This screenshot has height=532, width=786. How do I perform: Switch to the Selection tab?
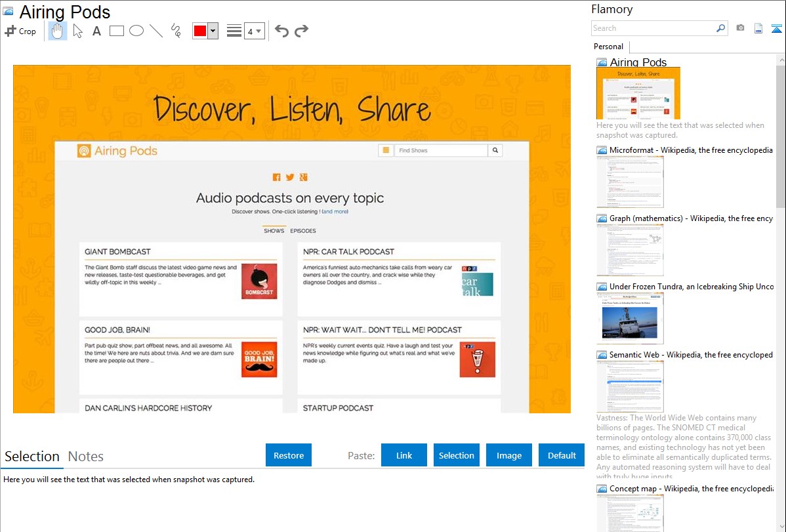pyautogui.click(x=32, y=457)
